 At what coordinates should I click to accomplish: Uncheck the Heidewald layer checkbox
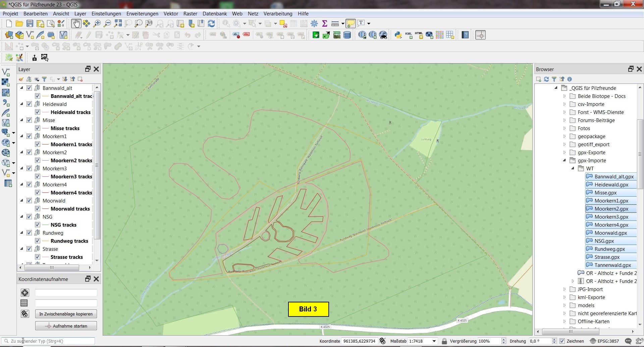tap(29, 104)
